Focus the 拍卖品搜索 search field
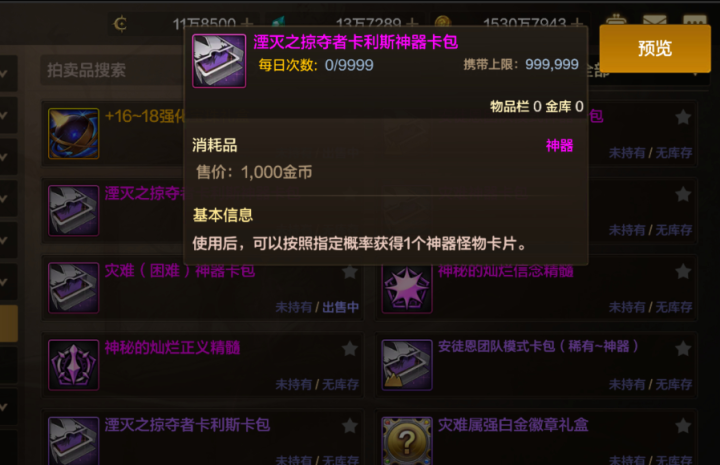Image resolution: width=720 pixels, height=465 pixels. click(x=112, y=70)
